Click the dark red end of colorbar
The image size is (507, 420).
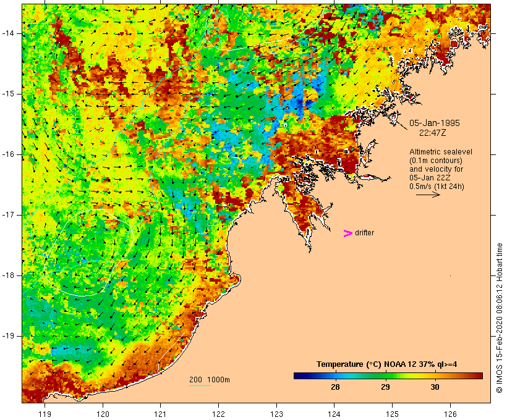coord(479,376)
